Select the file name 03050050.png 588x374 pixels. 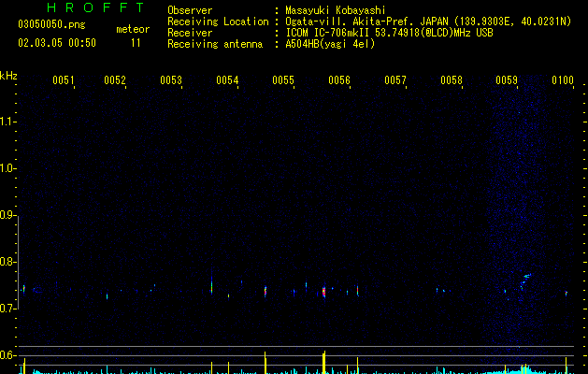coord(51,24)
